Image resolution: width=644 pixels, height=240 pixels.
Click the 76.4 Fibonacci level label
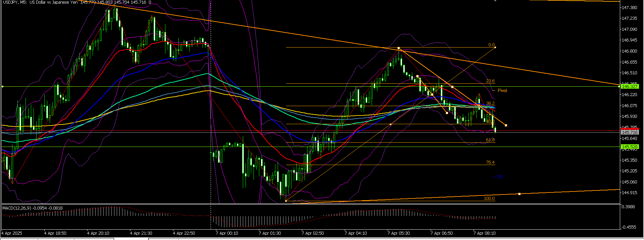click(490, 162)
